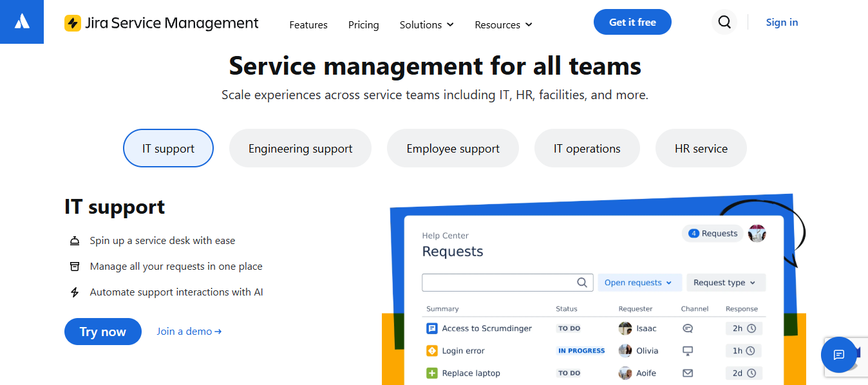Viewport: 868px width, 385px height.
Task: Click the Replace laptop green plus icon
Action: coord(432,373)
